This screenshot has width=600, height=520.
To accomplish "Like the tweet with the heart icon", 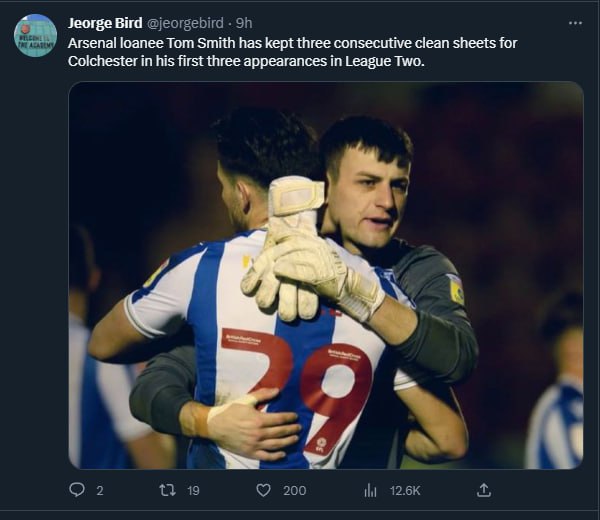I will click(x=264, y=490).
